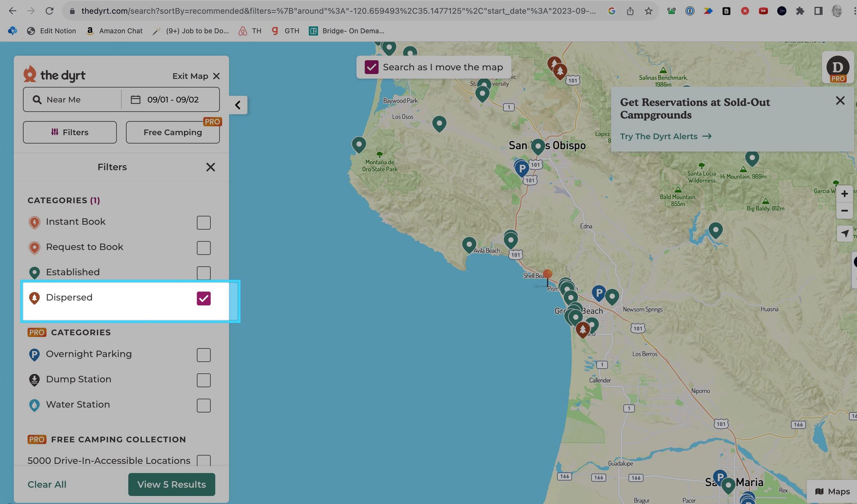
Task: Click the Near Me search field
Action: (73, 100)
